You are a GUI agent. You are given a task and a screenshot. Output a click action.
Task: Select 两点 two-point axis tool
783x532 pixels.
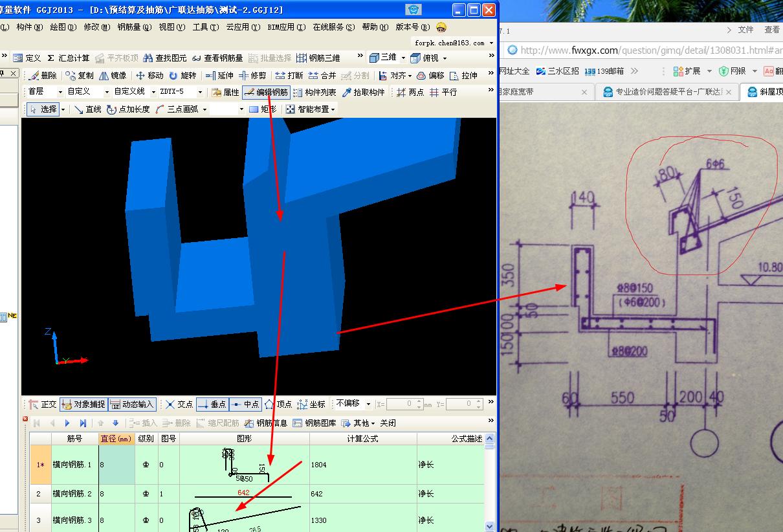pos(410,93)
